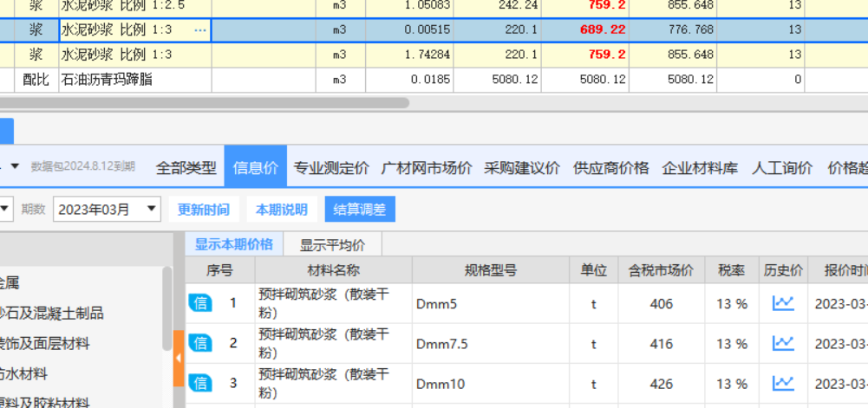Click the 税率 column header
868x408 pixels.
(731, 269)
